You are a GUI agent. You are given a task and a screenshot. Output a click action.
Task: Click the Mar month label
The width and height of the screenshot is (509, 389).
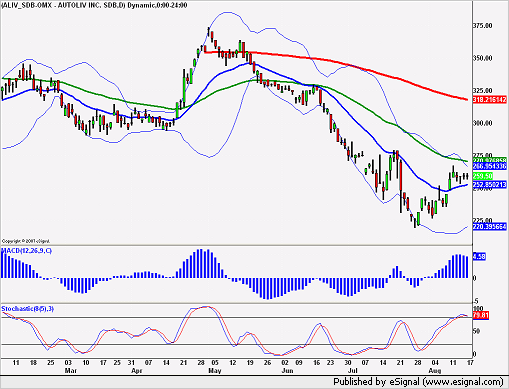[70, 370]
